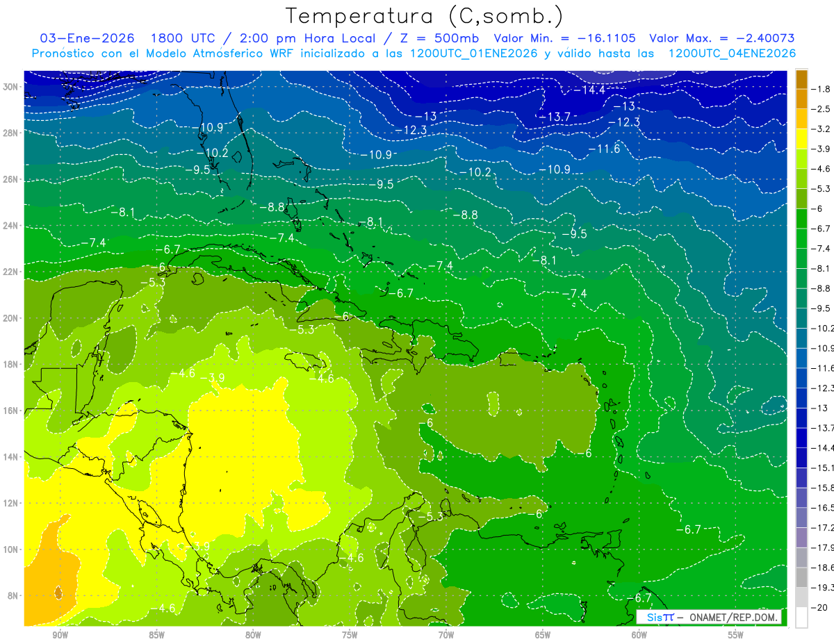Click the purple colorbar swatch between -17.2 and -17.9
The height and width of the screenshot is (644, 834).
coord(801,537)
